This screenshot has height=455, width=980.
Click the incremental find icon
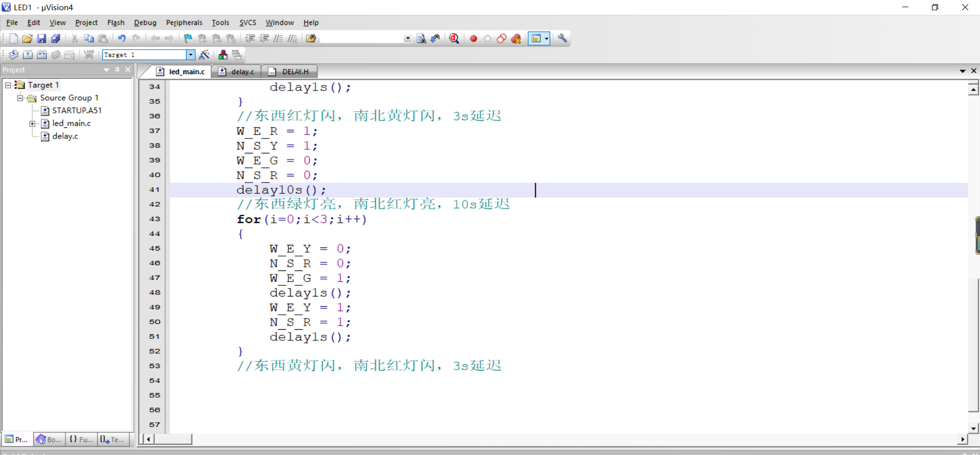click(x=435, y=38)
